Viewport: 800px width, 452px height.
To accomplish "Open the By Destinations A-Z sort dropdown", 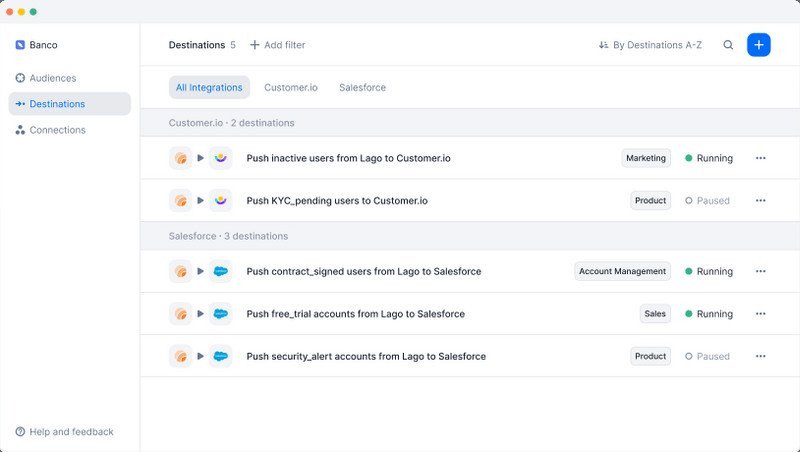I will [650, 45].
